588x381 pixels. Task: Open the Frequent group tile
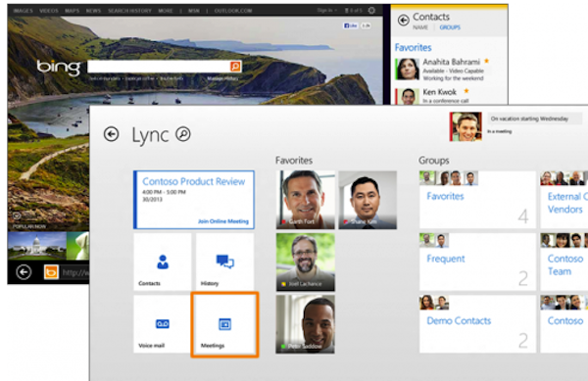[477, 262]
